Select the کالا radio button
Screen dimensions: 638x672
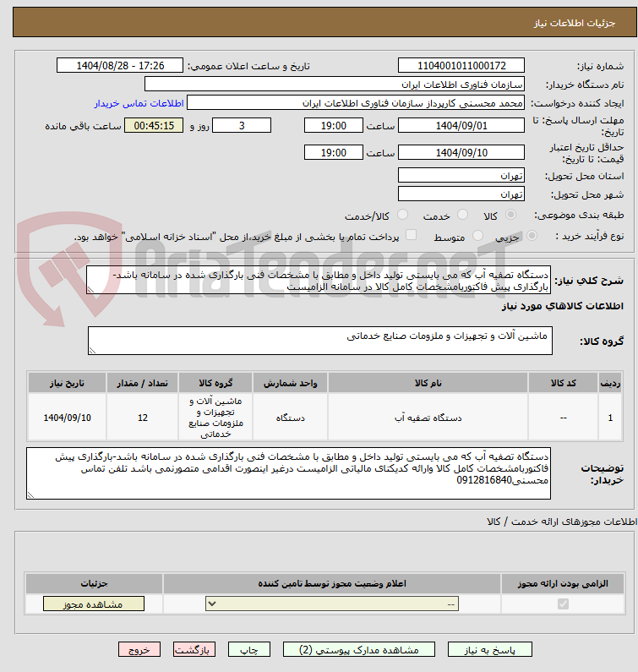coord(510,215)
